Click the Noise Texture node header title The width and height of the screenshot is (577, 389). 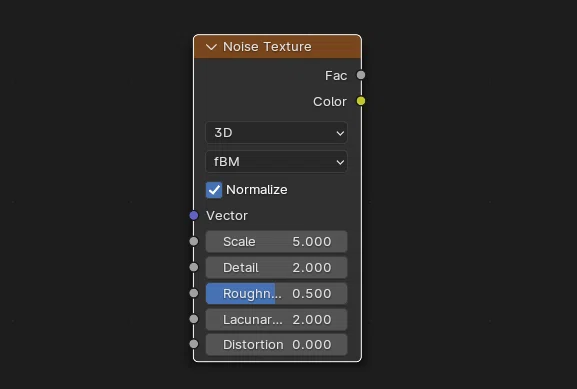click(x=267, y=47)
